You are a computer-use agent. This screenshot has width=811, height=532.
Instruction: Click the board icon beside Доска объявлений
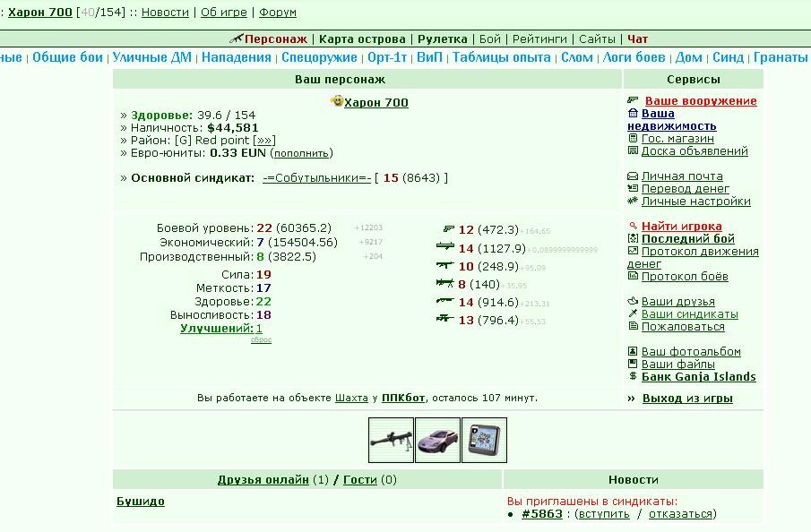[x=633, y=150]
